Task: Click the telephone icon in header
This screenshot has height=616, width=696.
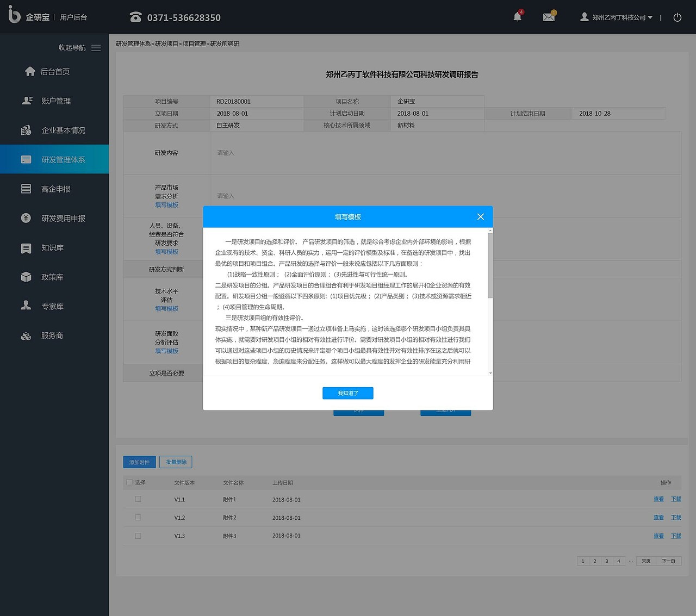Action: click(135, 17)
